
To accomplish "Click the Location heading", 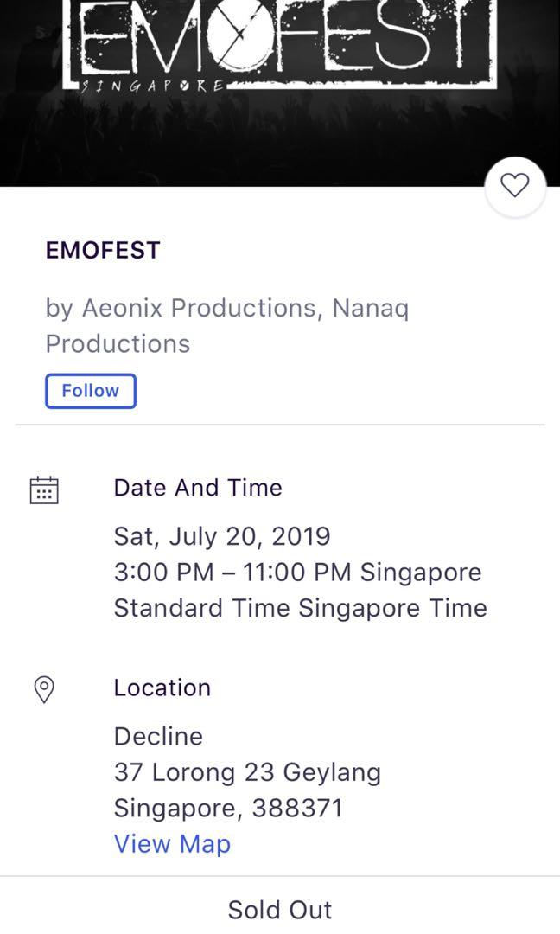I will [x=162, y=688].
